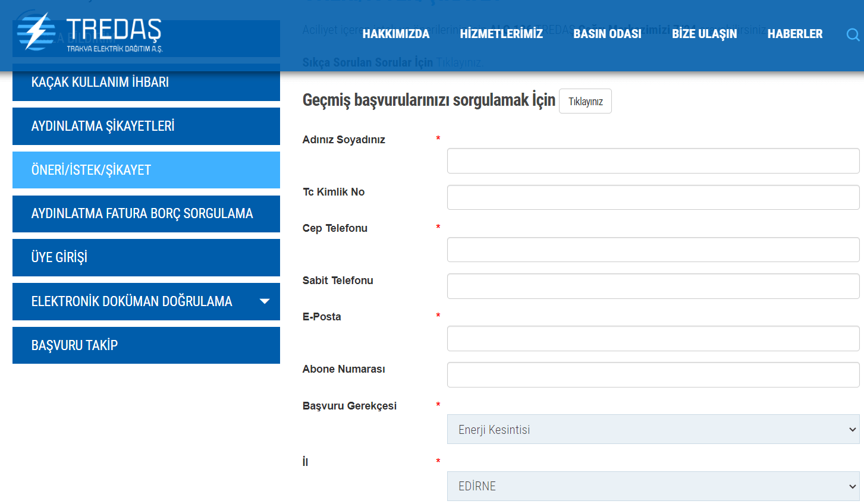Viewport: 864px width, 504px height.
Task: Click Tıklayınız to query past applications
Action: [585, 100]
